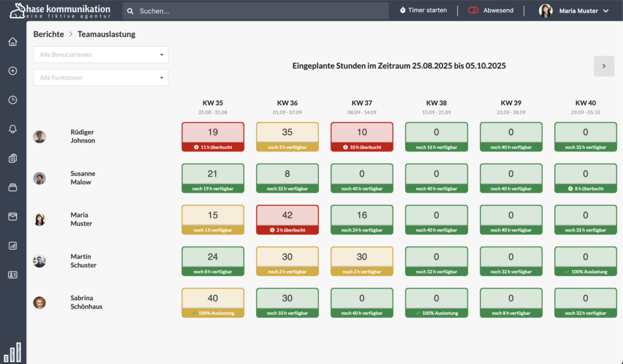Open the contact card icon in sidebar
This screenshot has height=364, width=623.
[13, 275]
